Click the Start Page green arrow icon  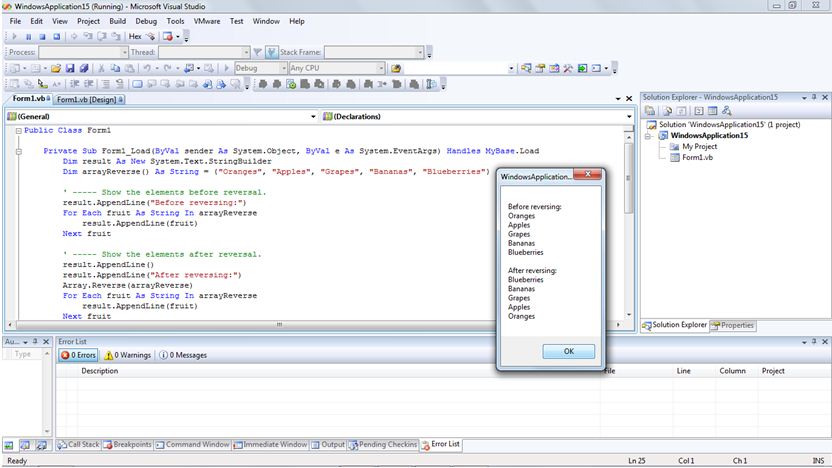pos(582,68)
